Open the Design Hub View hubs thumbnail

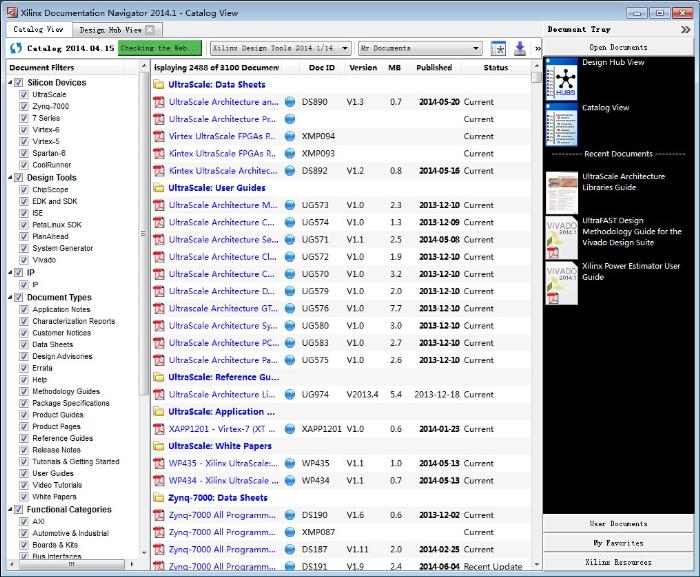tap(561, 79)
